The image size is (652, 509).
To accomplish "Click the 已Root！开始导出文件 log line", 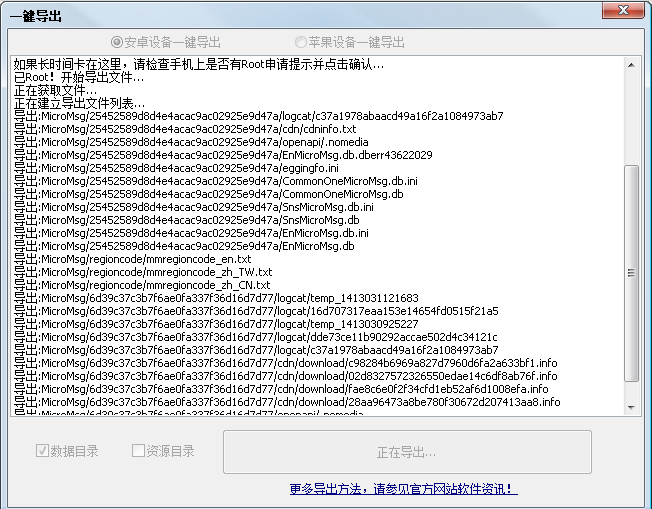I will point(80,77).
